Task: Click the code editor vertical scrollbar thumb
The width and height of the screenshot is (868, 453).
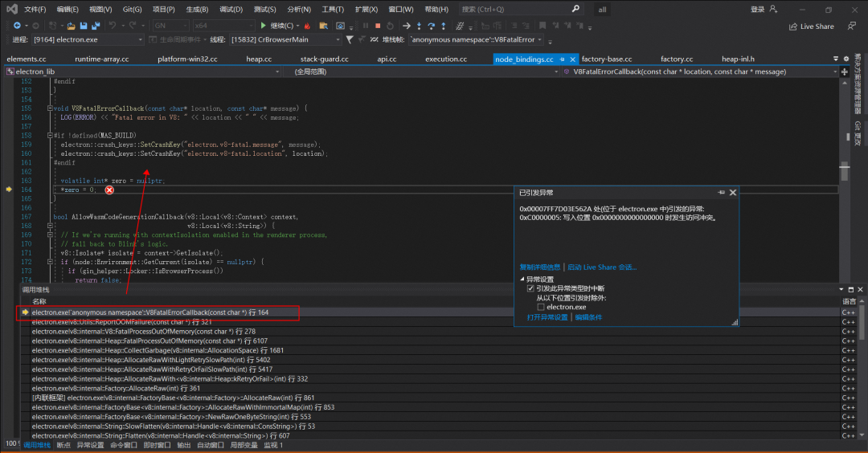Action: (x=844, y=171)
